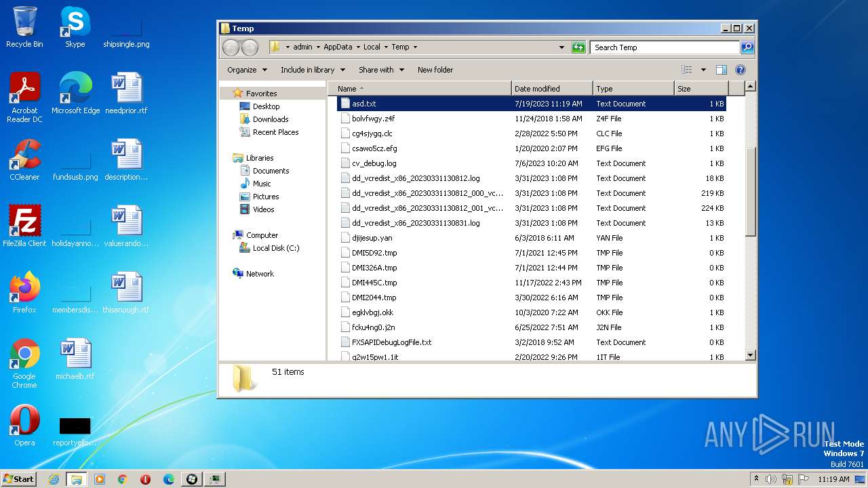This screenshot has height=488, width=868.
Task: Open Acrobat Reader DC shortcut
Action: (24, 98)
